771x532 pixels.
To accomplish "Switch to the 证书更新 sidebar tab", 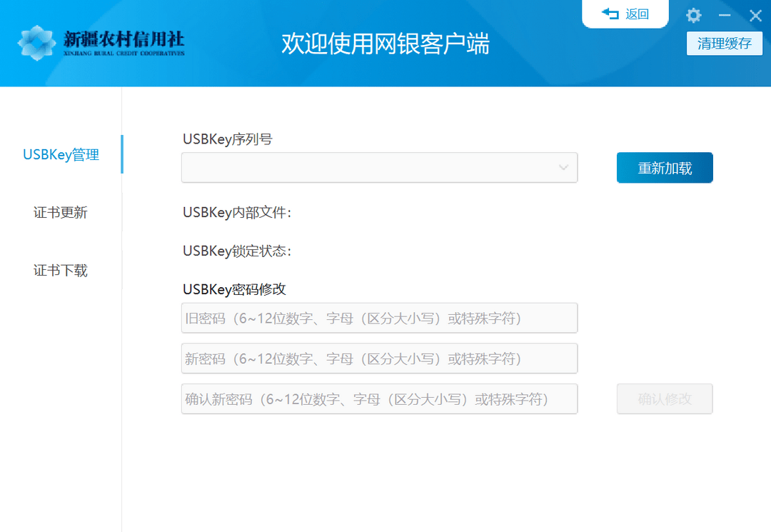I will coord(61,212).
